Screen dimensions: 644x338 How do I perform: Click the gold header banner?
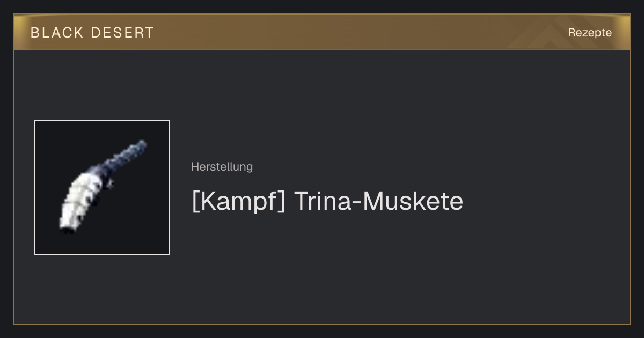click(x=322, y=32)
